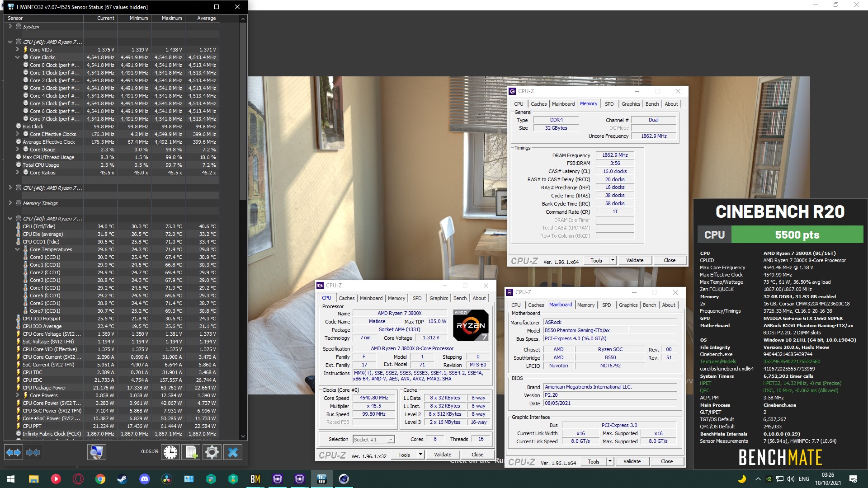Viewport: 868px width, 488px height.
Task: Collapse the Core Clocks row
Action: click(x=17, y=57)
